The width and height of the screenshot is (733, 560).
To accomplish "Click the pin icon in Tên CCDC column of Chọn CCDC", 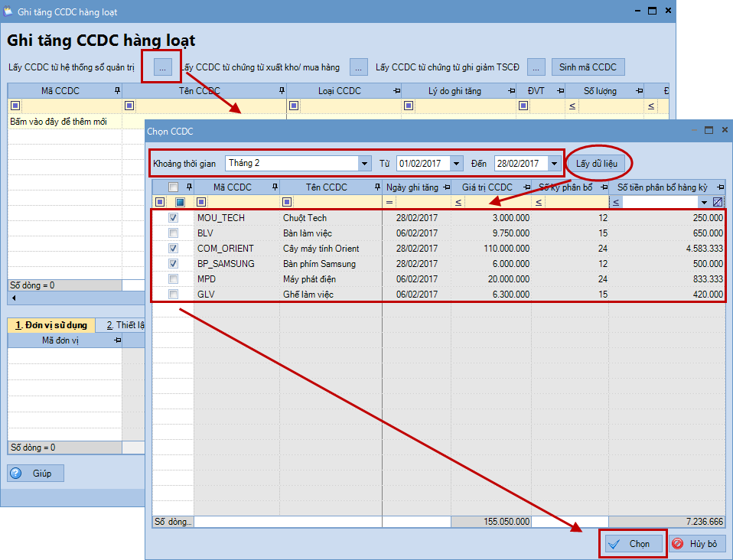I will click(376, 187).
